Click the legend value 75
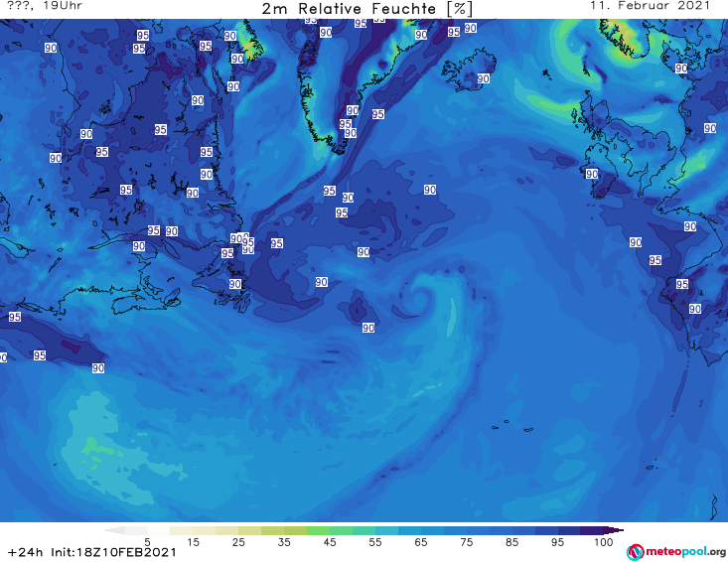This screenshot has height=562, width=728. 466,542
